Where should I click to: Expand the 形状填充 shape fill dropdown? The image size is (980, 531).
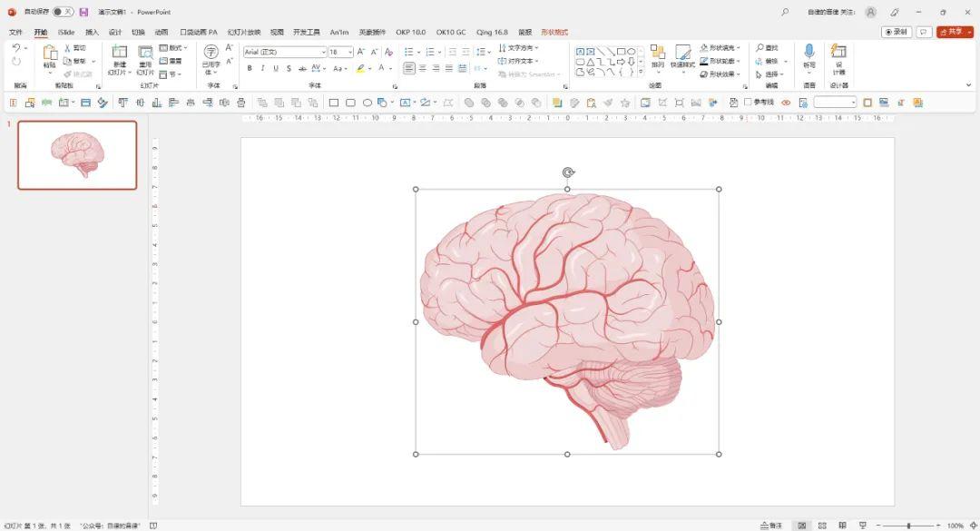(738, 47)
